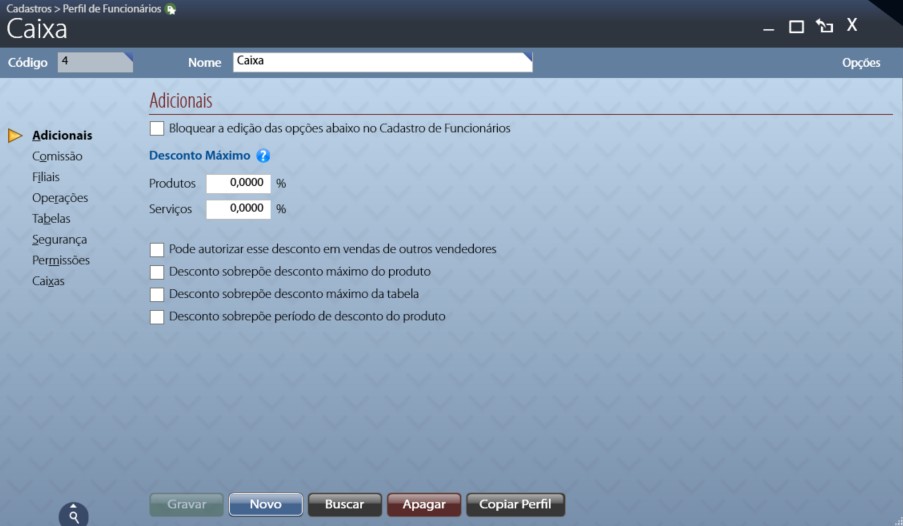Open the Opções menu
This screenshot has height=526, width=903.
click(860, 62)
